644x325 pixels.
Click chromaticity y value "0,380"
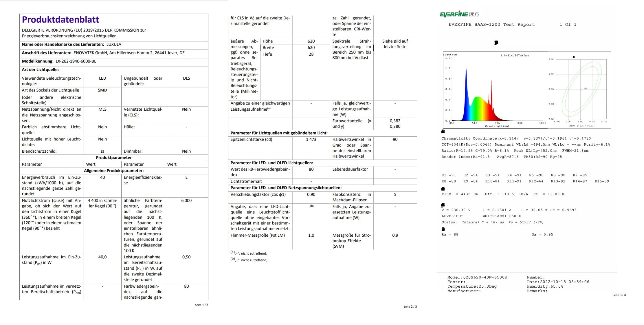[395, 126]
